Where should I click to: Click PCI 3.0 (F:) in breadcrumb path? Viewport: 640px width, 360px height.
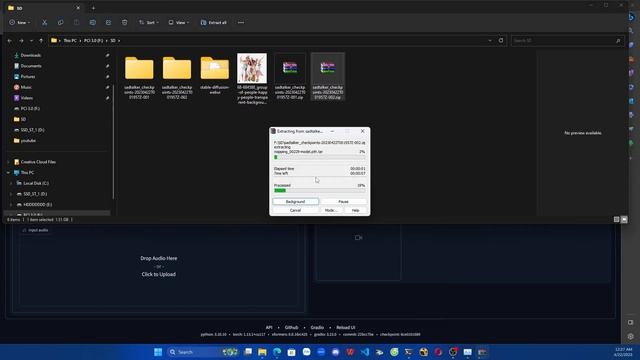[93, 41]
